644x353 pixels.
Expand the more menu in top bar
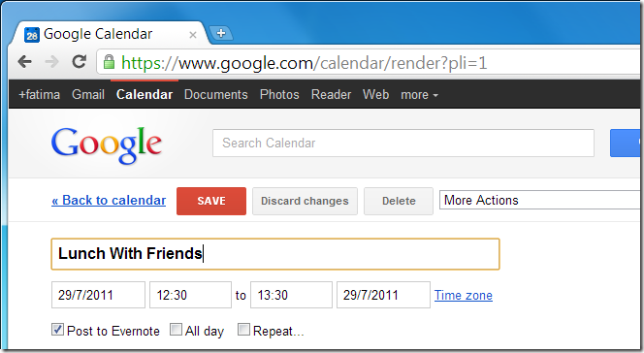click(x=419, y=95)
